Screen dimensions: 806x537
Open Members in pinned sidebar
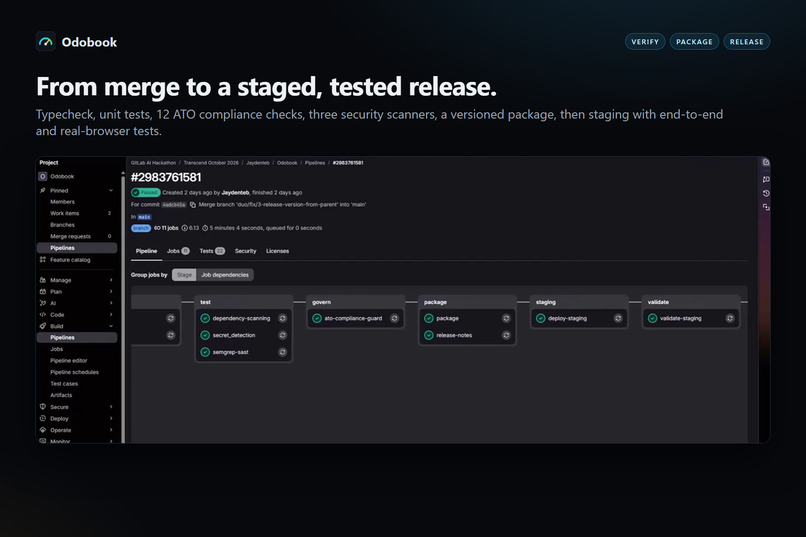62,202
